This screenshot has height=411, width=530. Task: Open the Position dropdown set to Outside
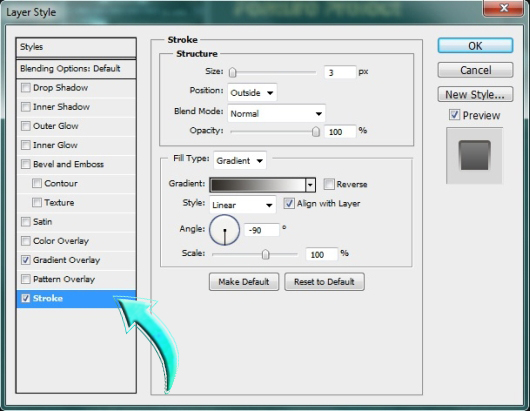click(252, 93)
